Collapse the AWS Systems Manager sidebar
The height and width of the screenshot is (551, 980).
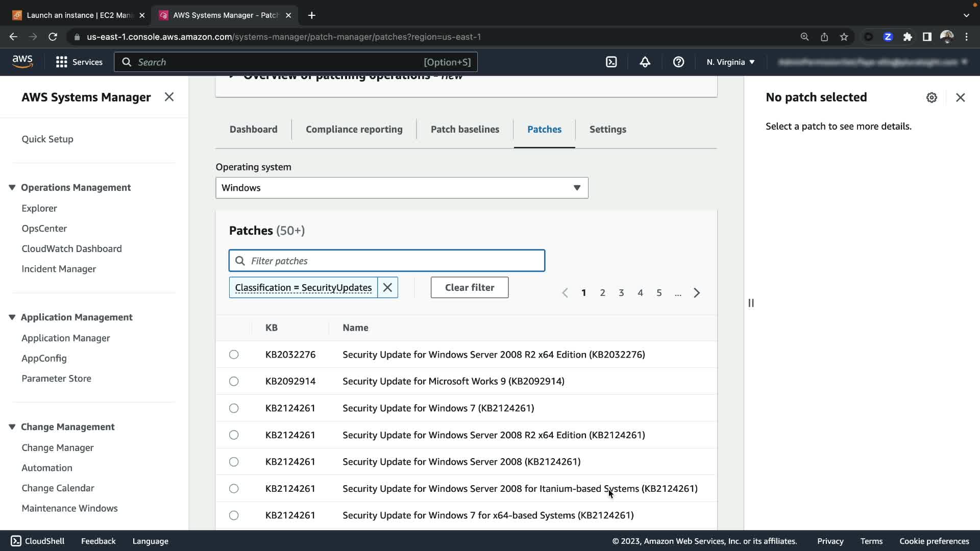coord(169,97)
